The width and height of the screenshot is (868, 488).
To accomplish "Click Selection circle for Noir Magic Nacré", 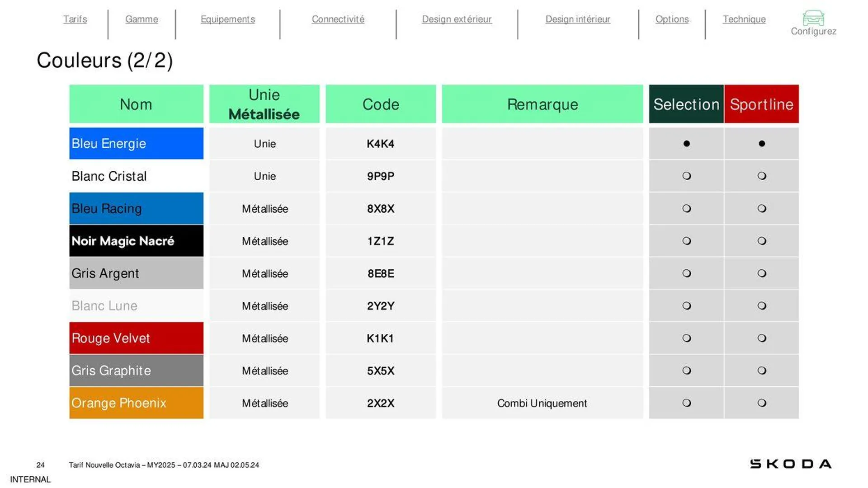I will tap(686, 241).
